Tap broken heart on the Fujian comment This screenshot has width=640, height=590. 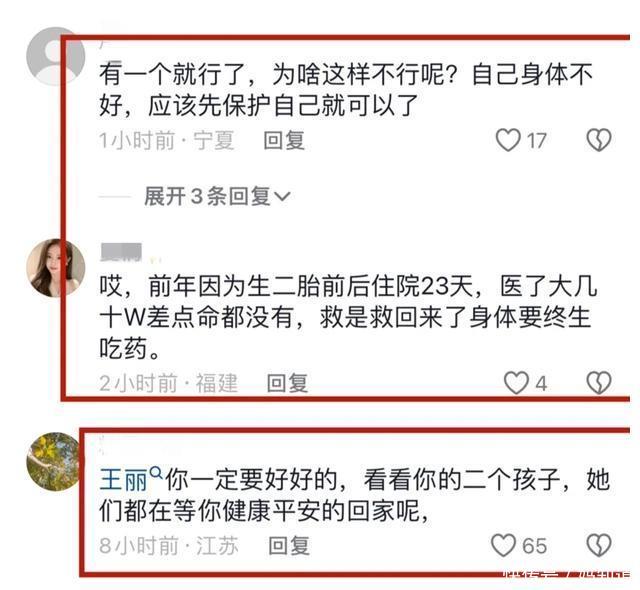(599, 382)
